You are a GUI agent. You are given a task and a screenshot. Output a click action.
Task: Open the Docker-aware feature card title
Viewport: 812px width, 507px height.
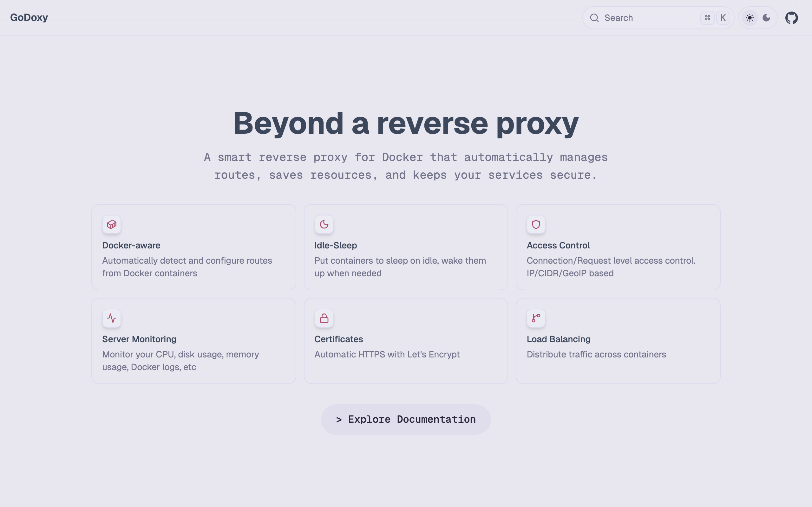tap(131, 246)
